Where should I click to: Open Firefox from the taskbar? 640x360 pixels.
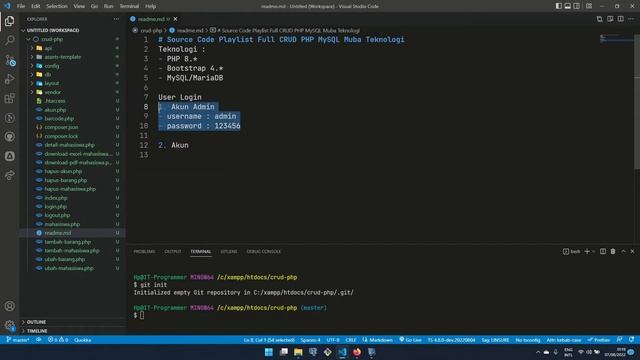coord(357,352)
